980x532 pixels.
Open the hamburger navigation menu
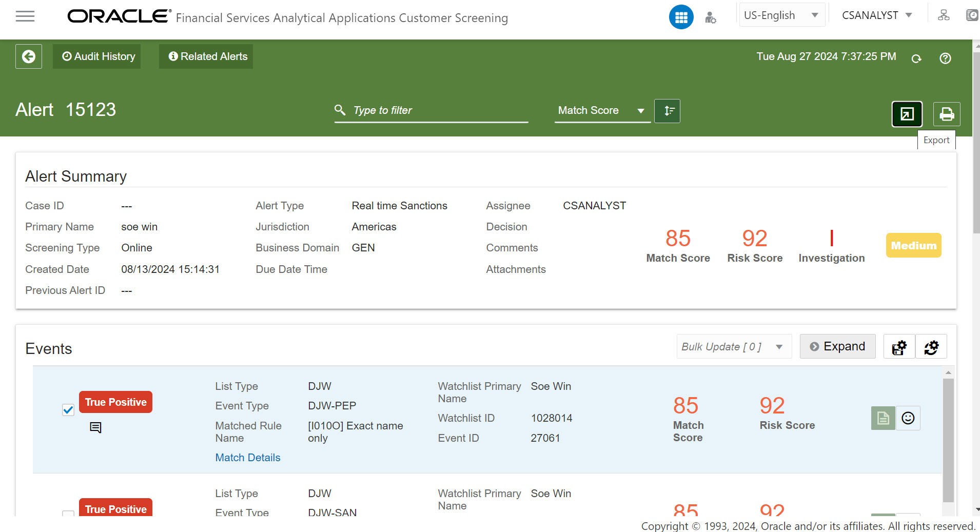point(25,16)
